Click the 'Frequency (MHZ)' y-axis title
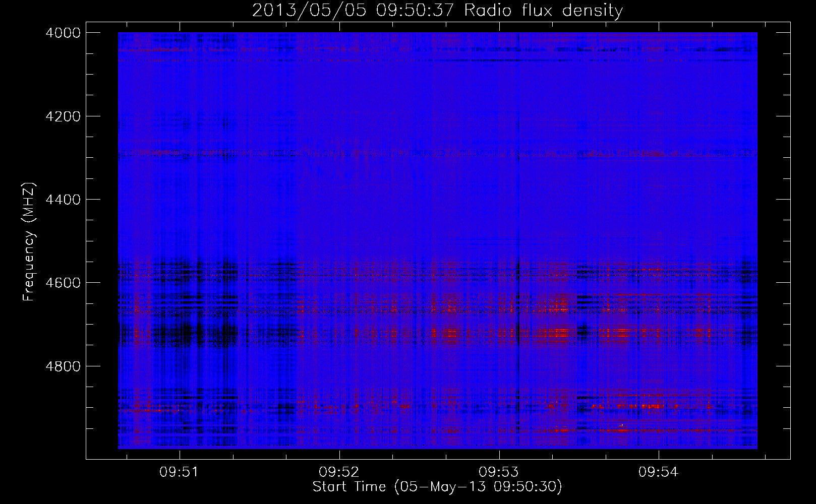The image size is (816, 504). click(x=29, y=242)
